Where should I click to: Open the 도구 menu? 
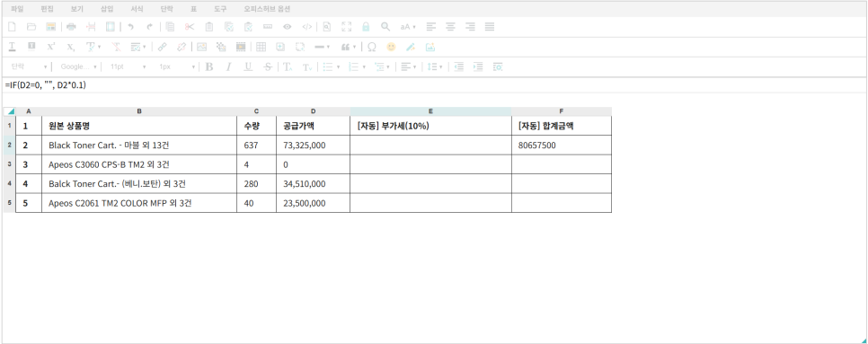point(220,9)
